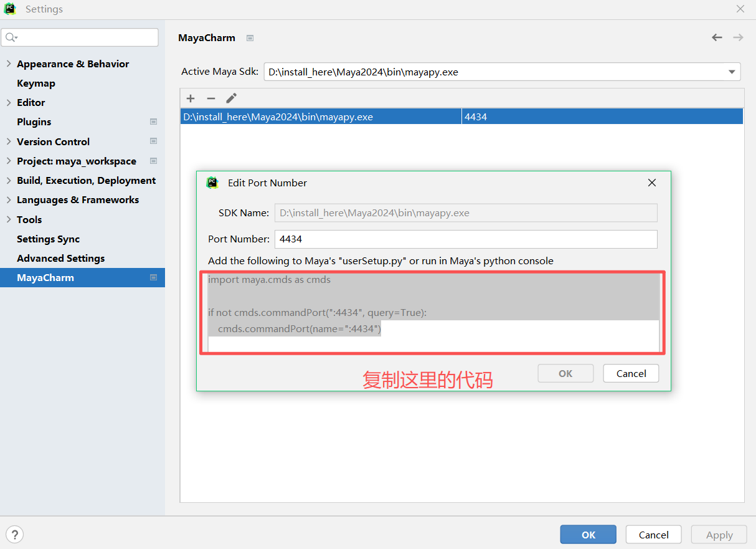
Task: Click the 'if not cmds.commandPort' line
Action: (x=318, y=312)
